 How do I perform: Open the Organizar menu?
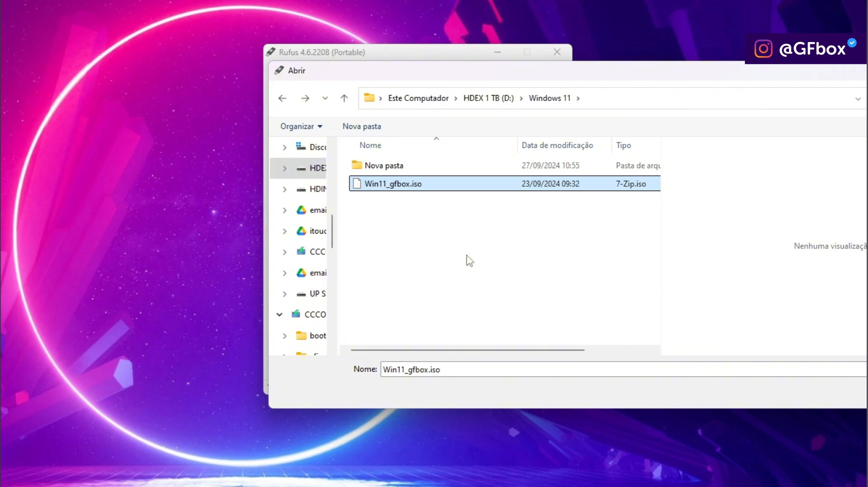point(301,126)
